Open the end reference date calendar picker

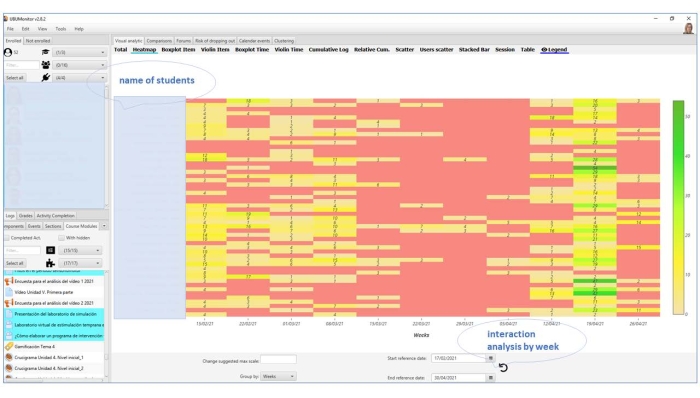(x=491, y=378)
